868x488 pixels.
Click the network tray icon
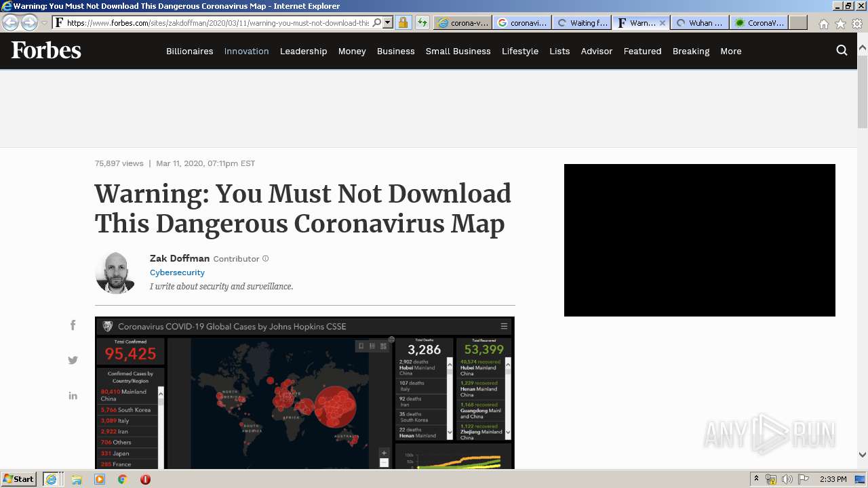(x=771, y=479)
